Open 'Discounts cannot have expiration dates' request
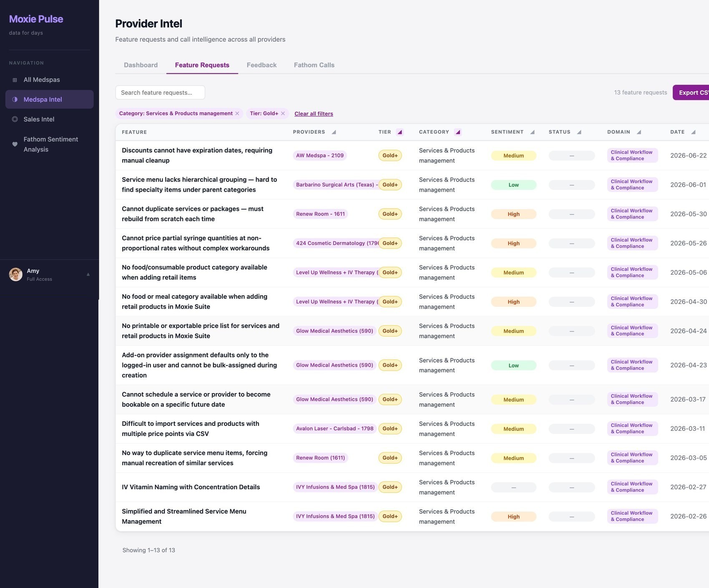The height and width of the screenshot is (588, 709). (197, 155)
